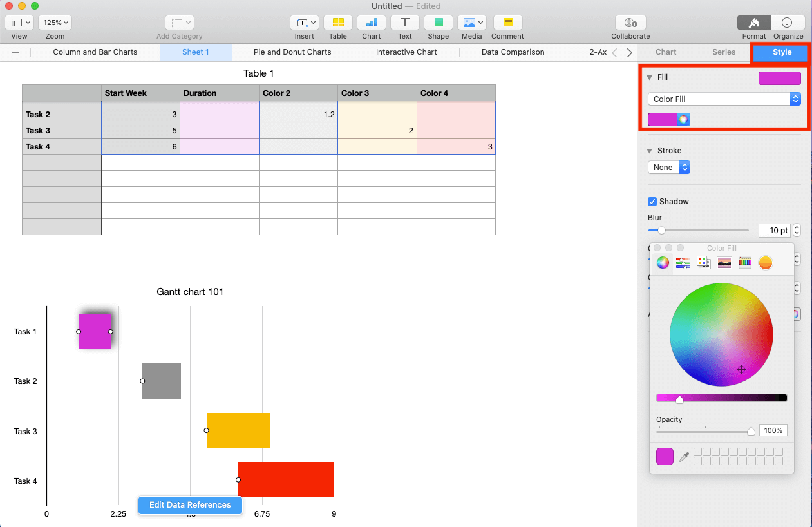812x527 pixels.
Task: Switch to the pencils color picker
Action: tap(745, 263)
